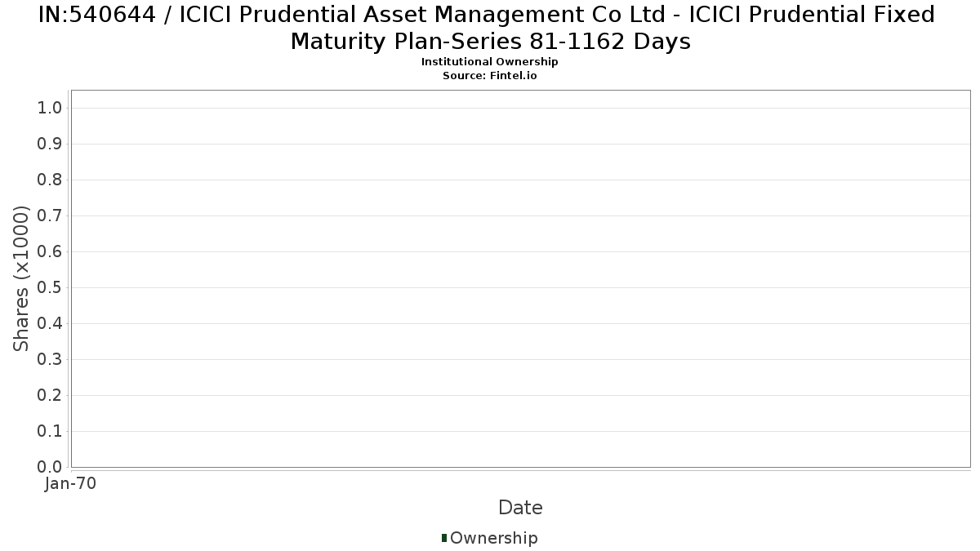Click the 0.5 y-axis tick label
This screenshot has height=551, width=980.
(x=51, y=288)
